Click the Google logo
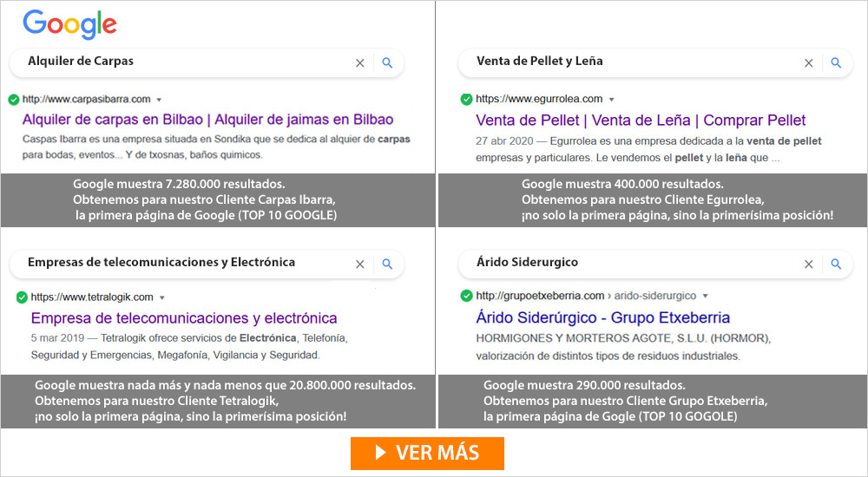 (x=69, y=25)
